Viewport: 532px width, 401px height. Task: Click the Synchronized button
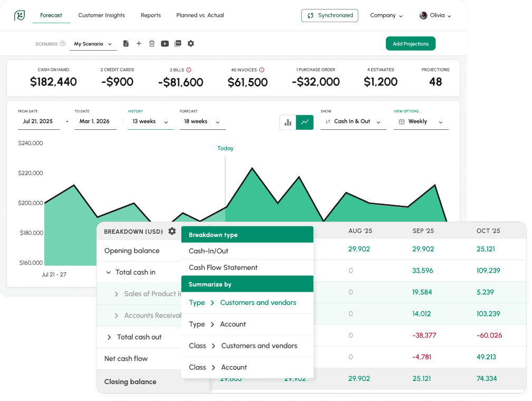point(330,15)
